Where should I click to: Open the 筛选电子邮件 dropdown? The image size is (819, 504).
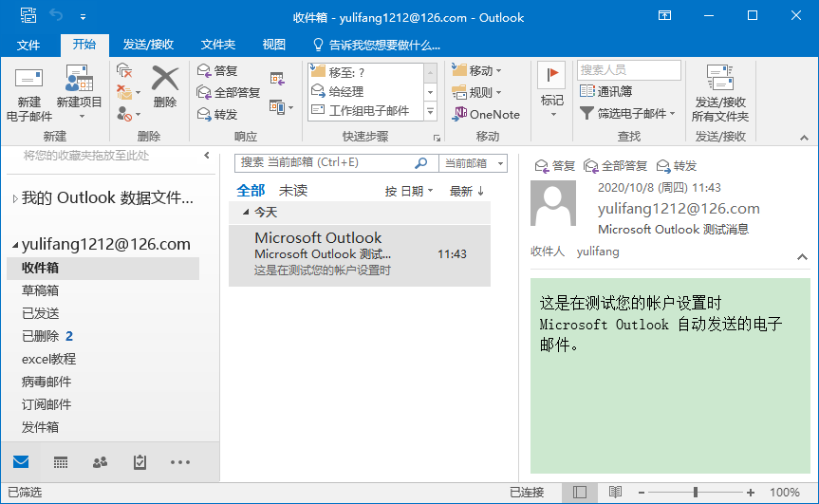tap(627, 113)
